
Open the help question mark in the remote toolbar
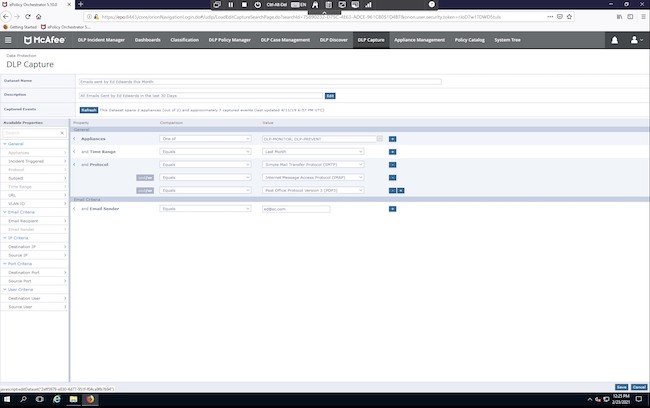(432, 4)
